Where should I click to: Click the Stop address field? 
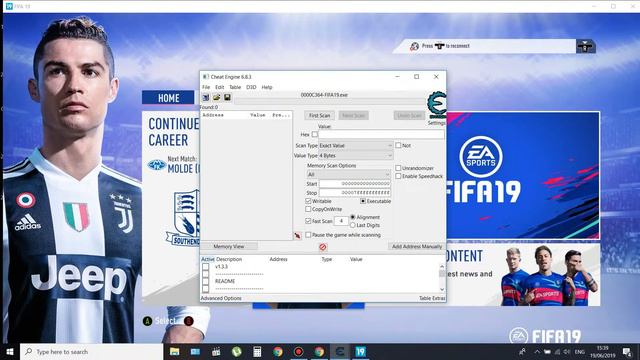pyautogui.click(x=355, y=193)
